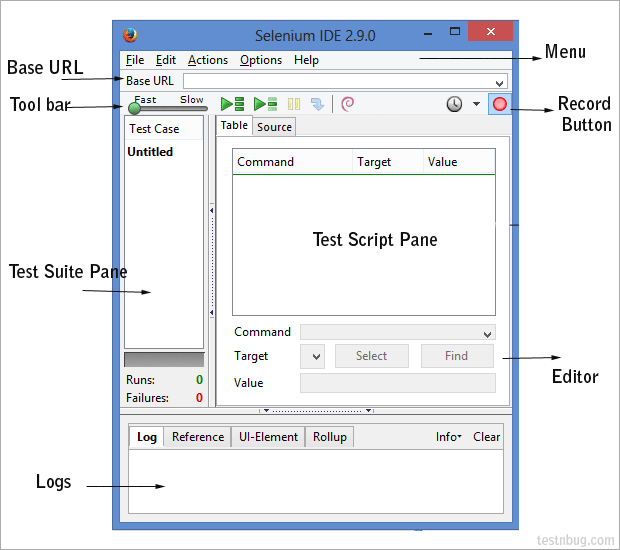Select the Untitled test case
Screen dimensions: 620x550
point(150,152)
